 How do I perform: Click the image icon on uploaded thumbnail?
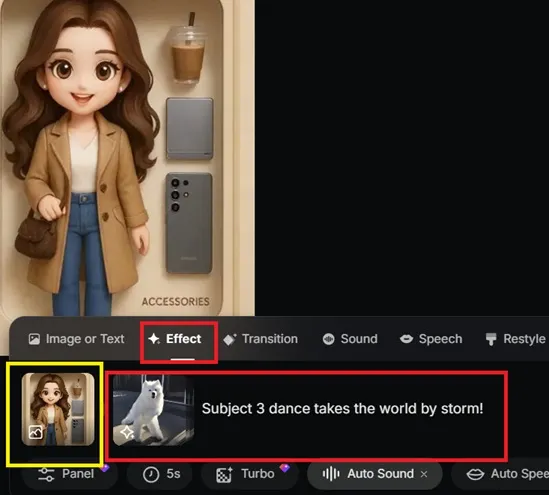tap(35, 432)
